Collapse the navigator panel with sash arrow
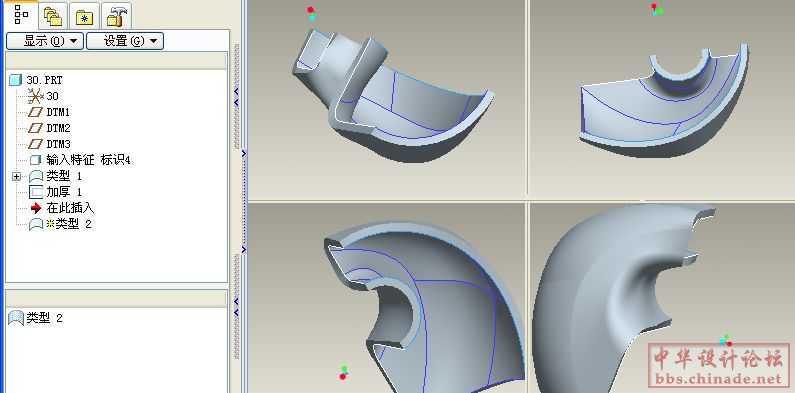 (236, 91)
